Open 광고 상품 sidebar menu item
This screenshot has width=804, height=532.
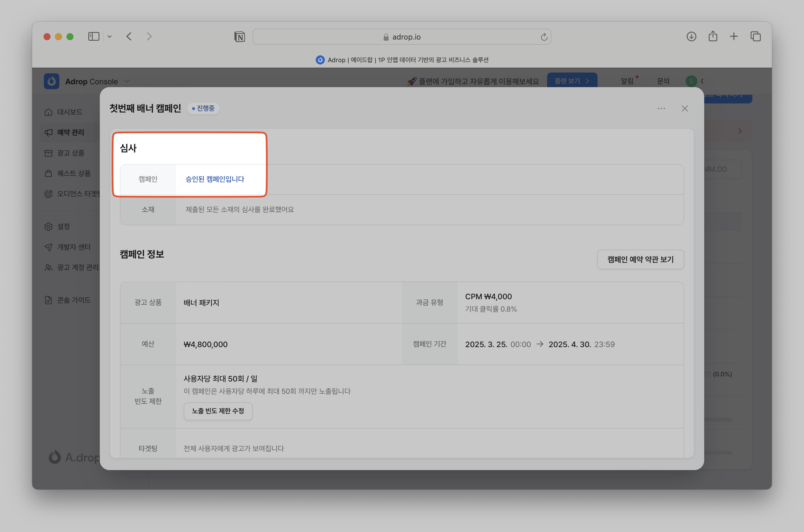coord(71,153)
